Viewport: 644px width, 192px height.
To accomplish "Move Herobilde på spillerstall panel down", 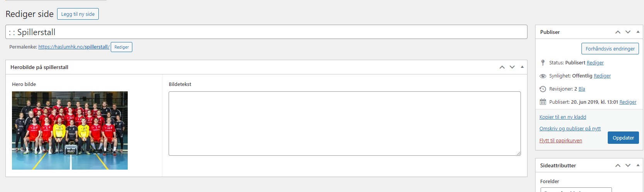I will 512,67.
